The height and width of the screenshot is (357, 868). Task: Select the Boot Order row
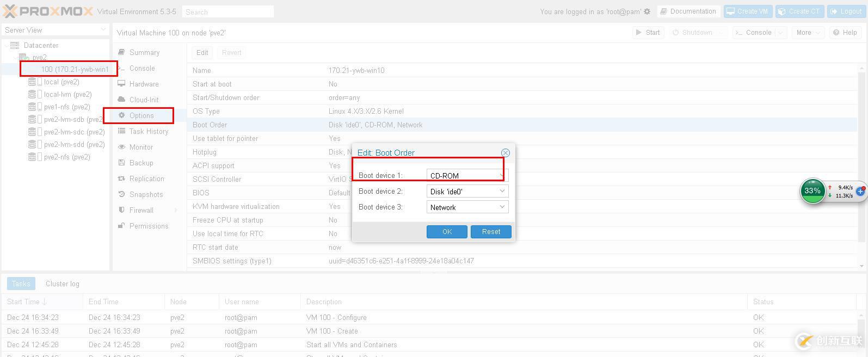click(x=522, y=125)
